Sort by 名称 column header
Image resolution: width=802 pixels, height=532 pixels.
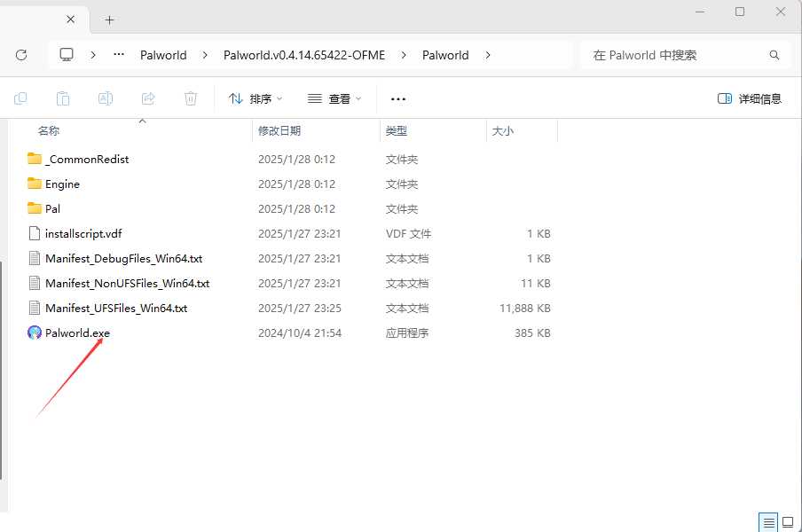[49, 131]
